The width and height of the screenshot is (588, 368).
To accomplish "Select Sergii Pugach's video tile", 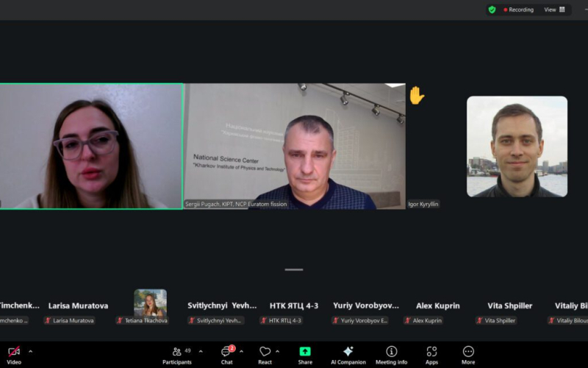I will pyautogui.click(x=294, y=146).
